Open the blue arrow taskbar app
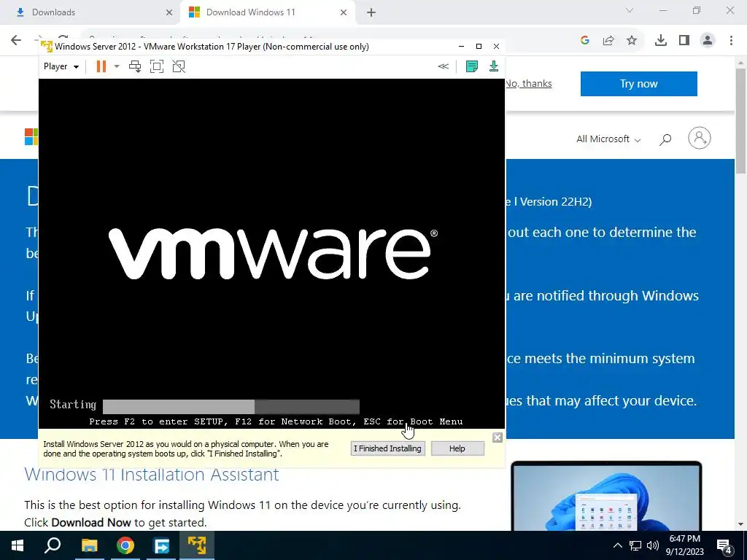The width and height of the screenshot is (747, 560). pyautogui.click(x=161, y=545)
